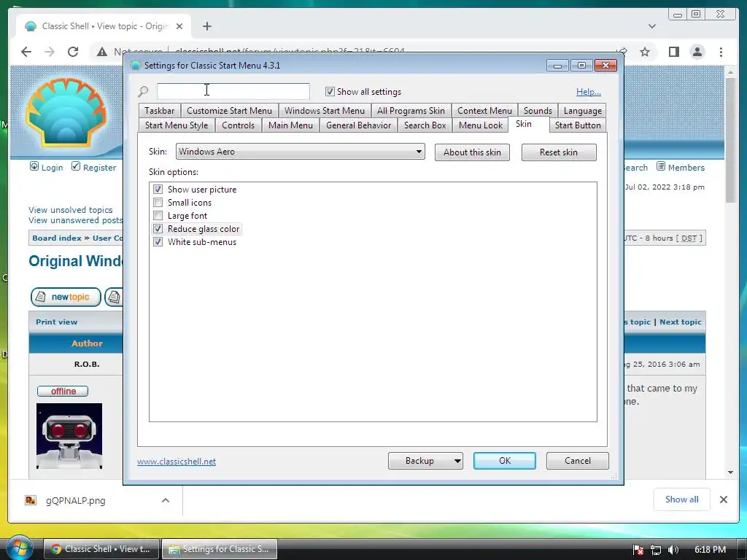This screenshot has width=747, height=560.
Task: Open the Start Button tab
Action: click(x=578, y=125)
